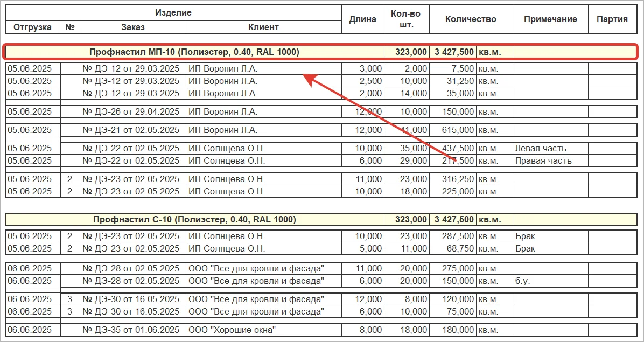Click the 'Заказ' column header

coord(132,27)
